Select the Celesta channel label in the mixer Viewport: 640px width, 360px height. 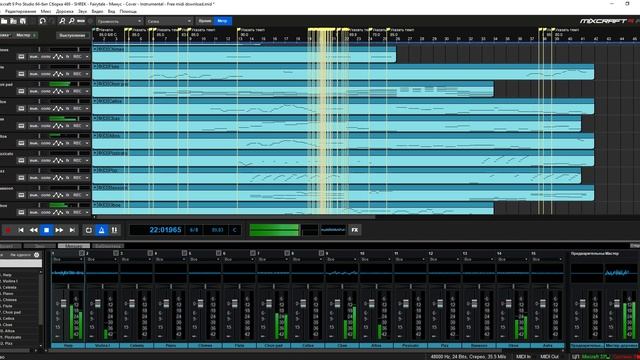(x=137, y=345)
